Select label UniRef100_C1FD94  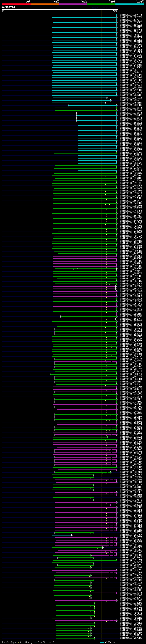tap(131, 180)
